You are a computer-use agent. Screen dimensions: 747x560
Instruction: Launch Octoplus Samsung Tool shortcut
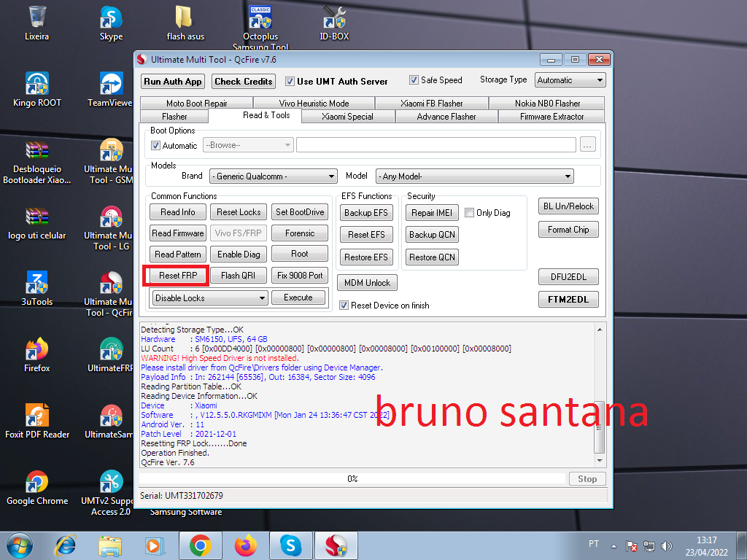point(260,26)
